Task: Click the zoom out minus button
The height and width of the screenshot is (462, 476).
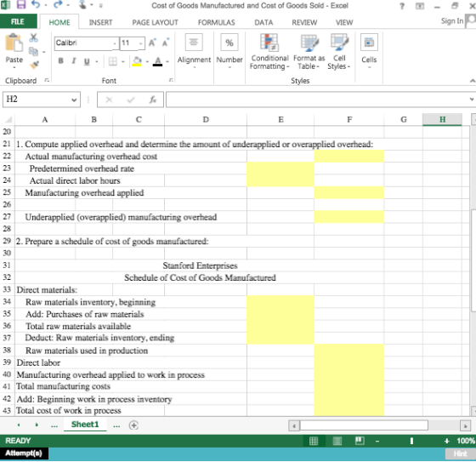Action: pyautogui.click(x=377, y=441)
